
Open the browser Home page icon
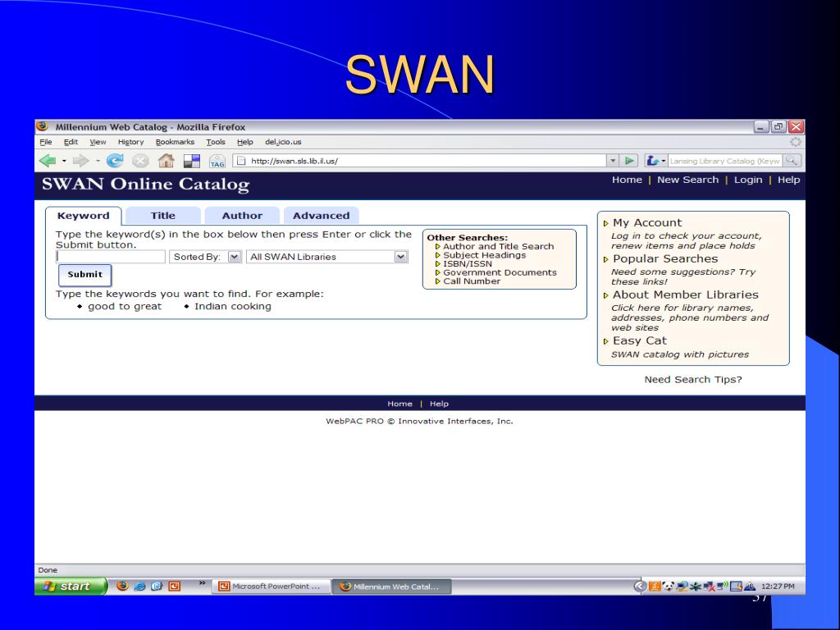pos(166,160)
